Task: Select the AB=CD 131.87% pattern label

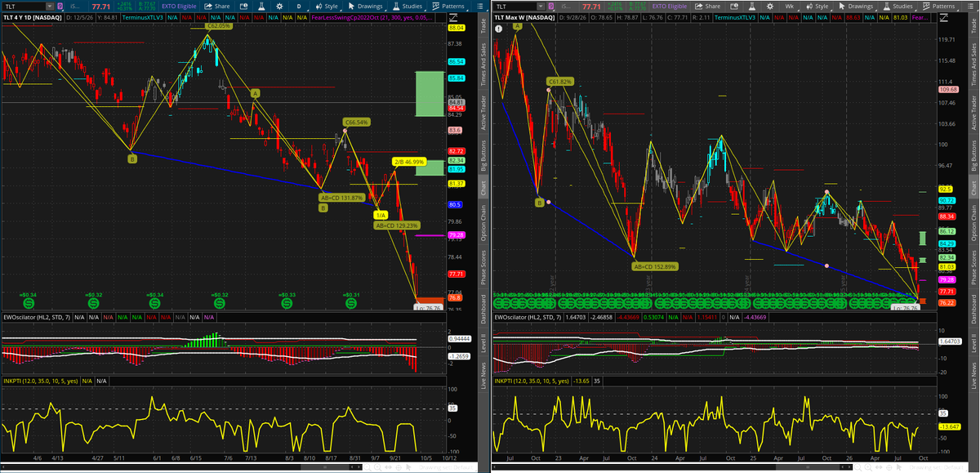Action: point(341,197)
